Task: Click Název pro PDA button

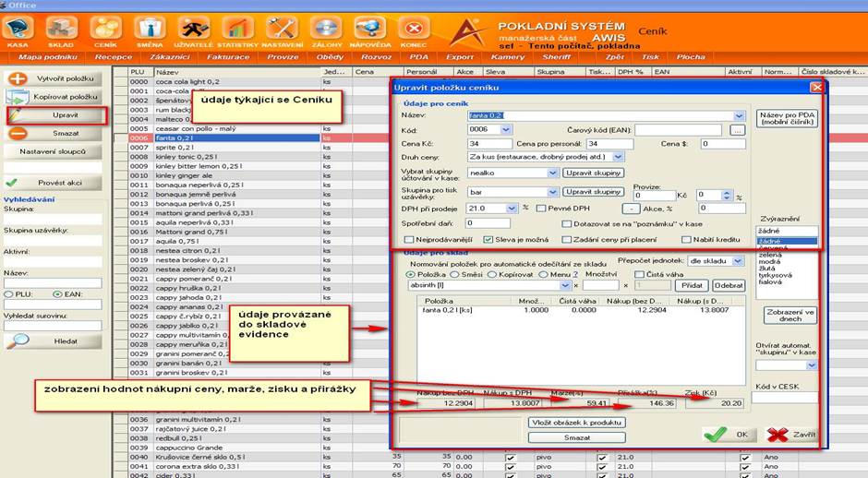Action: (x=787, y=118)
